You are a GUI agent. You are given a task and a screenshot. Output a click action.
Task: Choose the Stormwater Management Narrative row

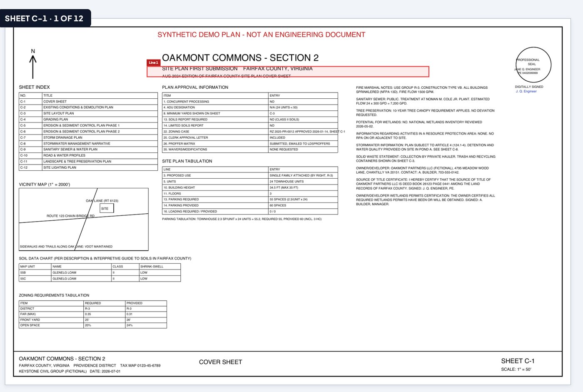[88, 143]
